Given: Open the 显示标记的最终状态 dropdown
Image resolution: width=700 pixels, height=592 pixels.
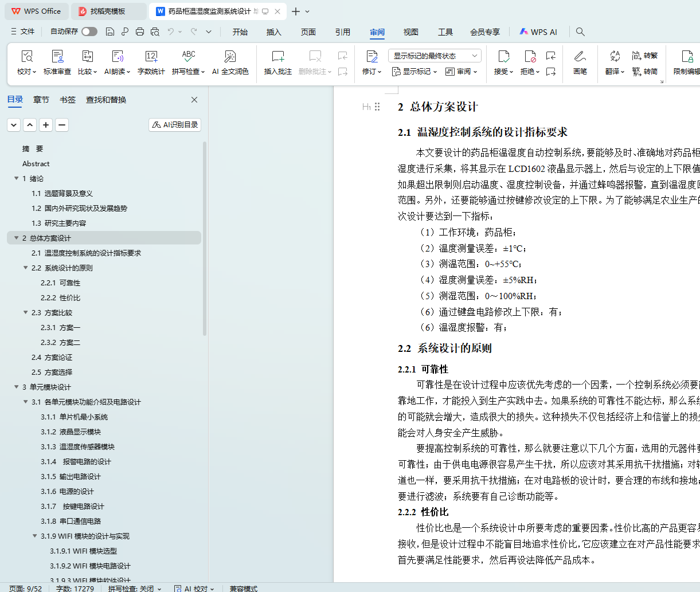Looking at the screenshot, I should pos(435,56).
